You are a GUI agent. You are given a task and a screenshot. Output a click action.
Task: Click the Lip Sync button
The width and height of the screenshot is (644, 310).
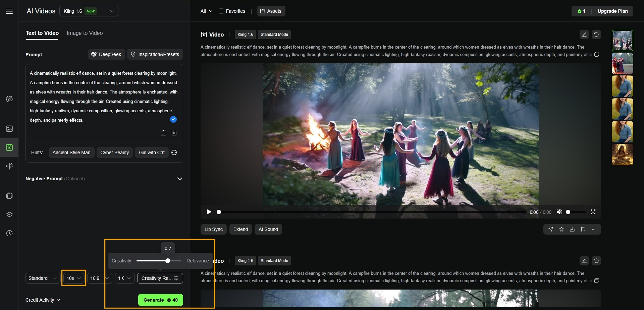(x=214, y=229)
